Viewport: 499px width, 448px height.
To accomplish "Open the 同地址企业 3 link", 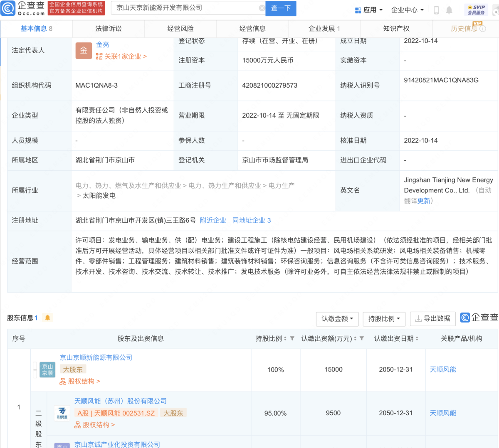I will coord(252,220).
